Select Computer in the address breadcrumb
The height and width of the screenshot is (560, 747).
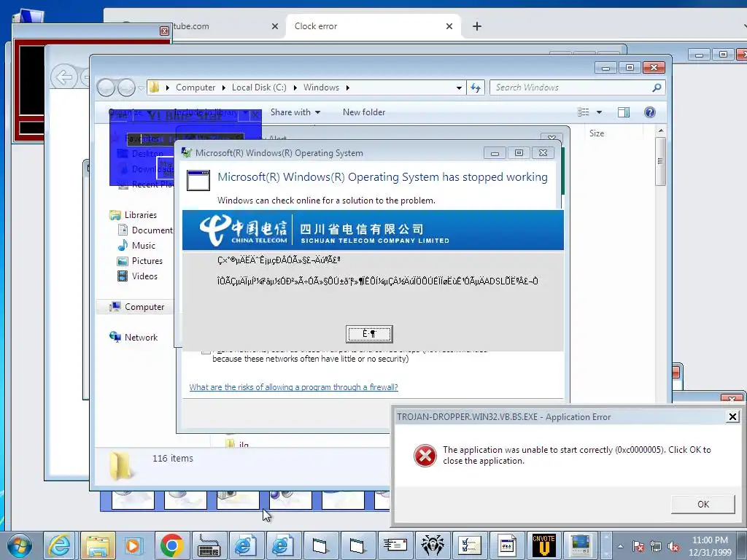(196, 87)
